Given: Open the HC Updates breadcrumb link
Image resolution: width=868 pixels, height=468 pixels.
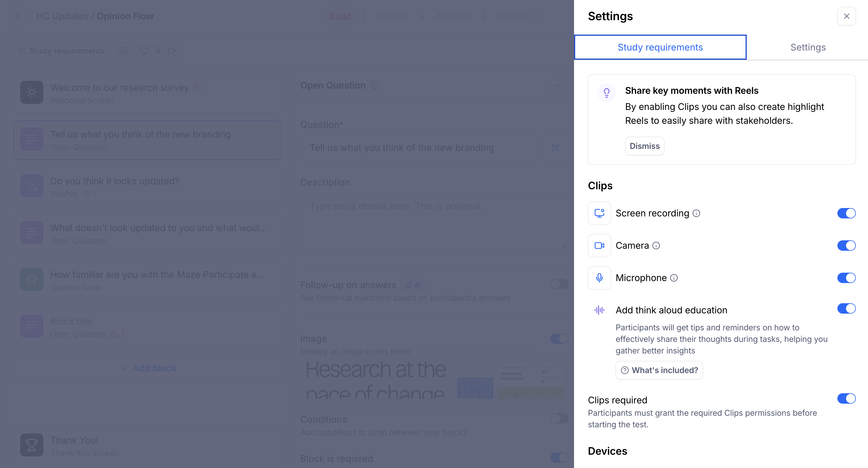Looking at the screenshot, I should pos(62,16).
